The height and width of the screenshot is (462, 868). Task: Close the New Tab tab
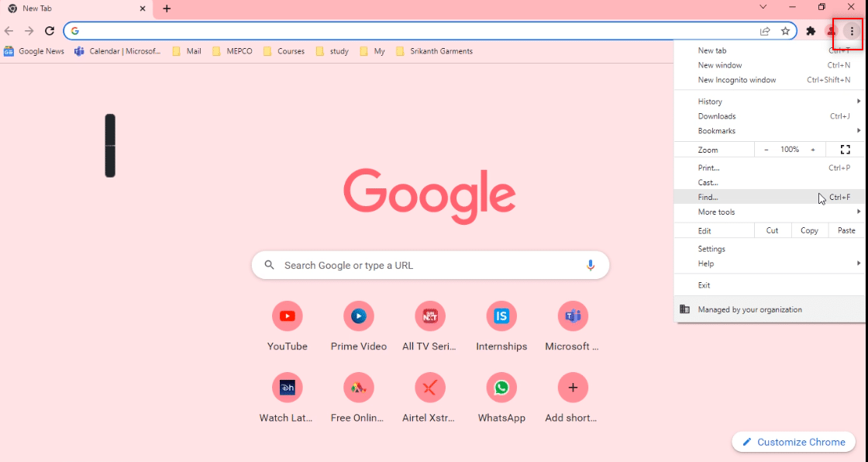[143, 9]
